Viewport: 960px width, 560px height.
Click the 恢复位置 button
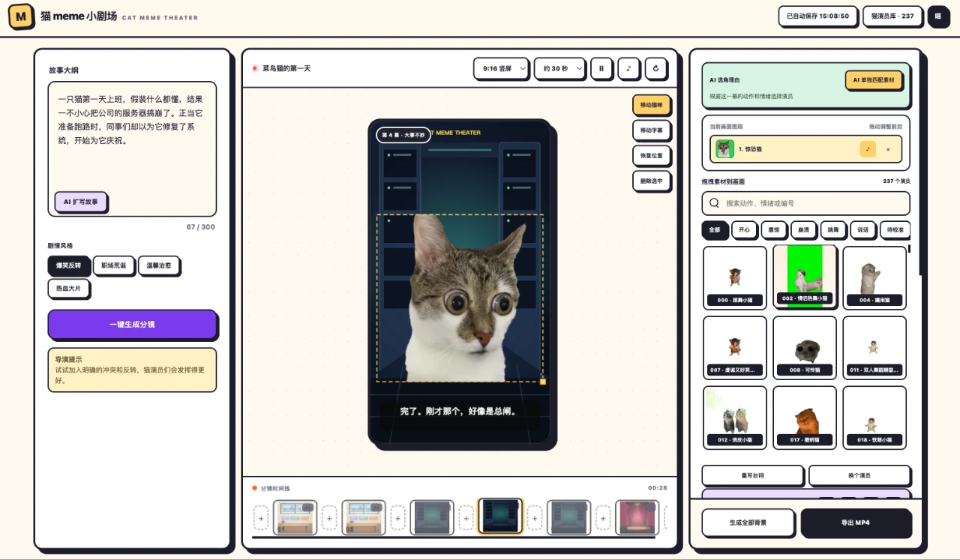(652, 156)
